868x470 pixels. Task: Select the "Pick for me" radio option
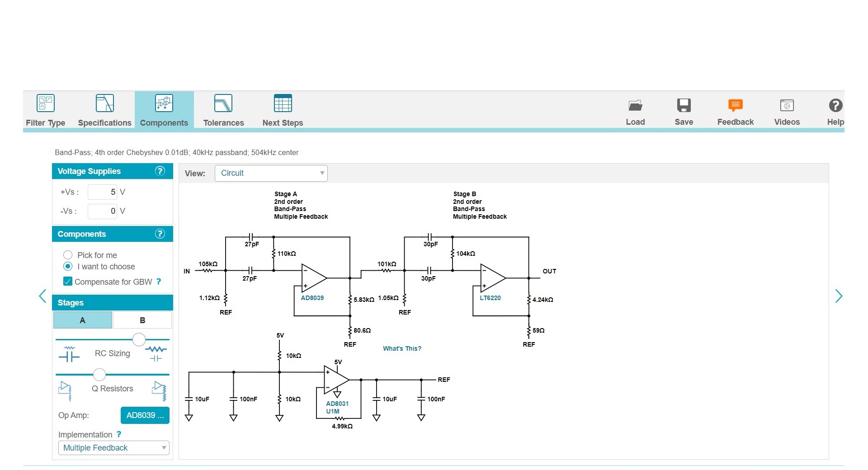point(68,255)
